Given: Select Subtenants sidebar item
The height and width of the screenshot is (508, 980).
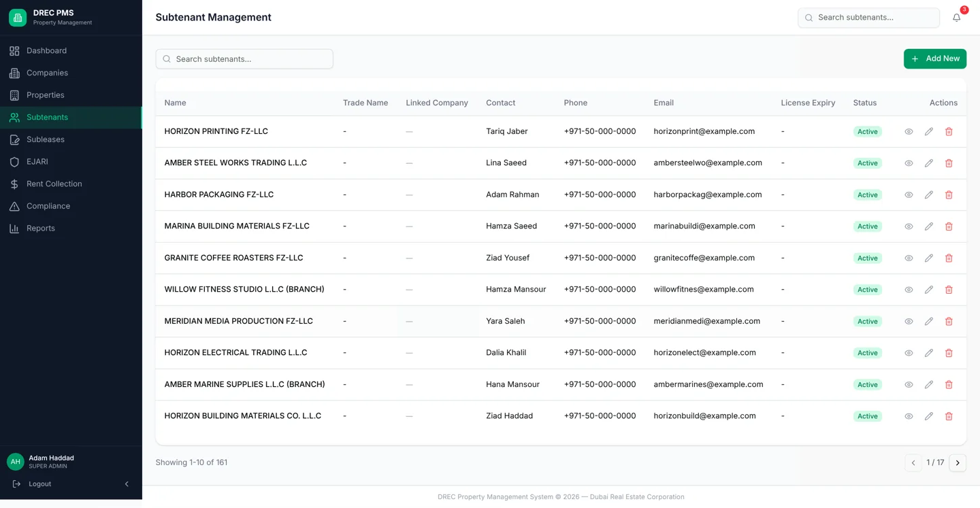Looking at the screenshot, I should point(71,118).
